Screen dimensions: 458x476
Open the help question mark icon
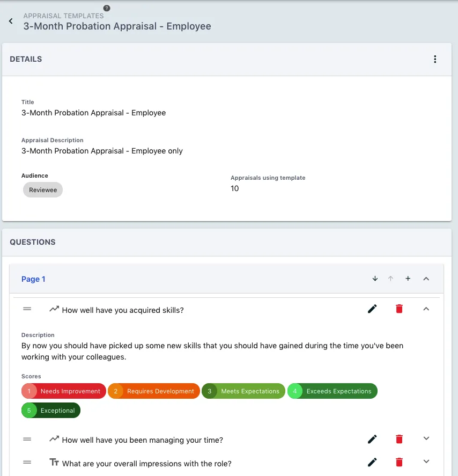coord(107,8)
